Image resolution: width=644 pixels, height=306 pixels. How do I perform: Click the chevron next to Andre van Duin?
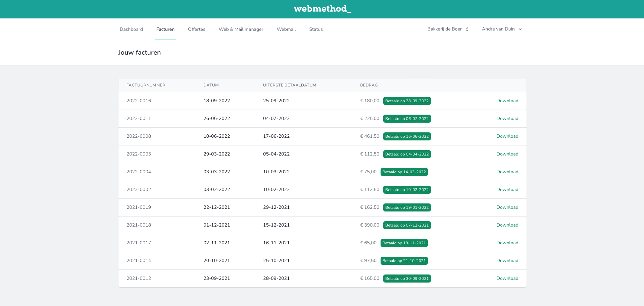pyautogui.click(x=520, y=29)
